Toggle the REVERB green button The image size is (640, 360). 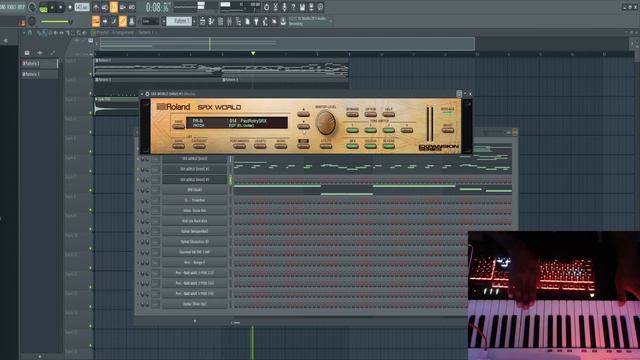pos(389,145)
